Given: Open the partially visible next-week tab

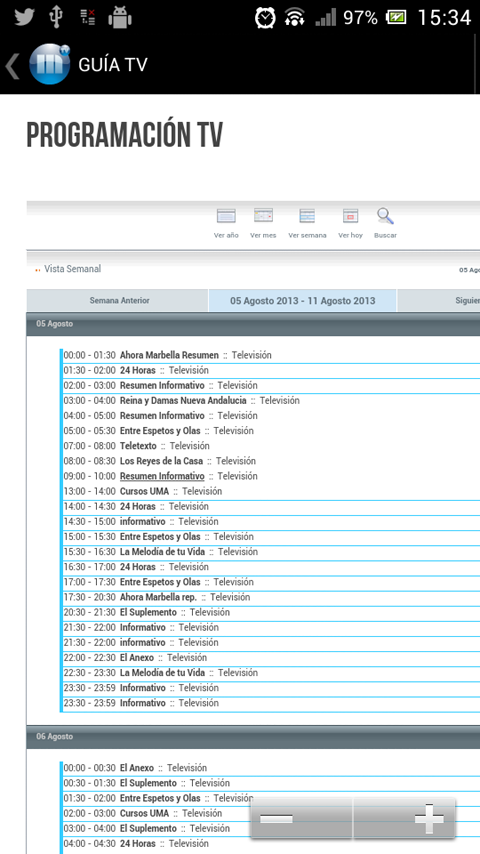Looking at the screenshot, I should coord(439,301).
